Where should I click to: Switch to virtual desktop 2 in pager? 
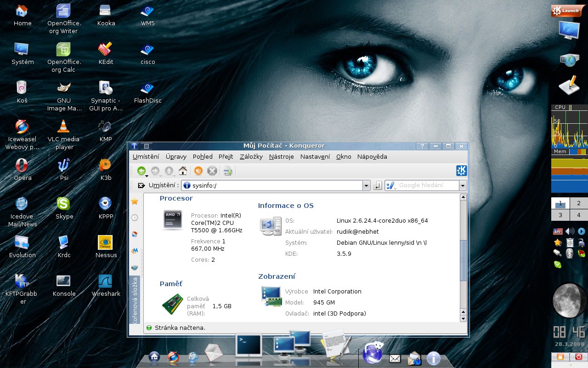(x=578, y=203)
